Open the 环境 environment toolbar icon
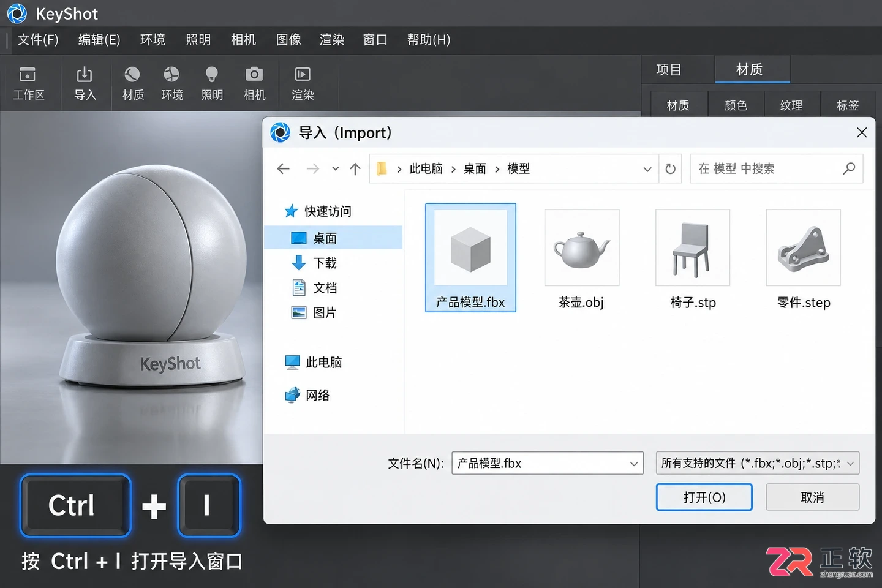Image resolution: width=882 pixels, height=588 pixels. click(x=171, y=83)
